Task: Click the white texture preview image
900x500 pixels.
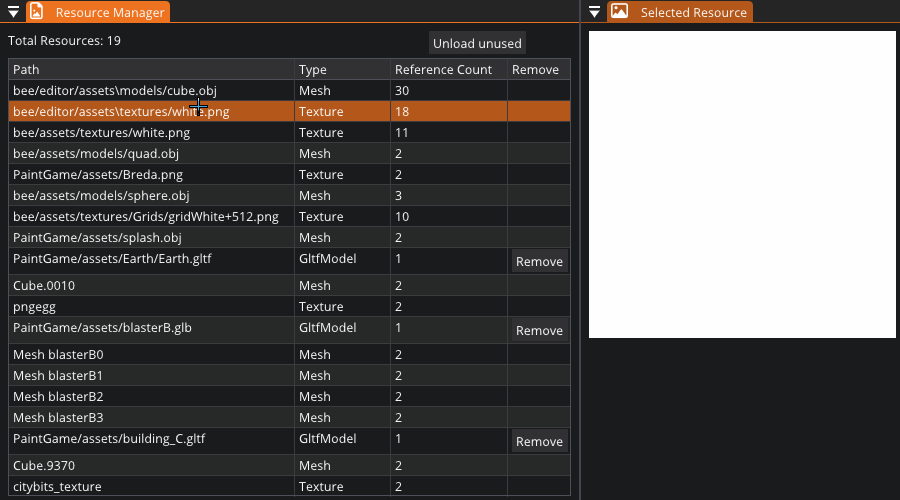Action: [x=742, y=185]
